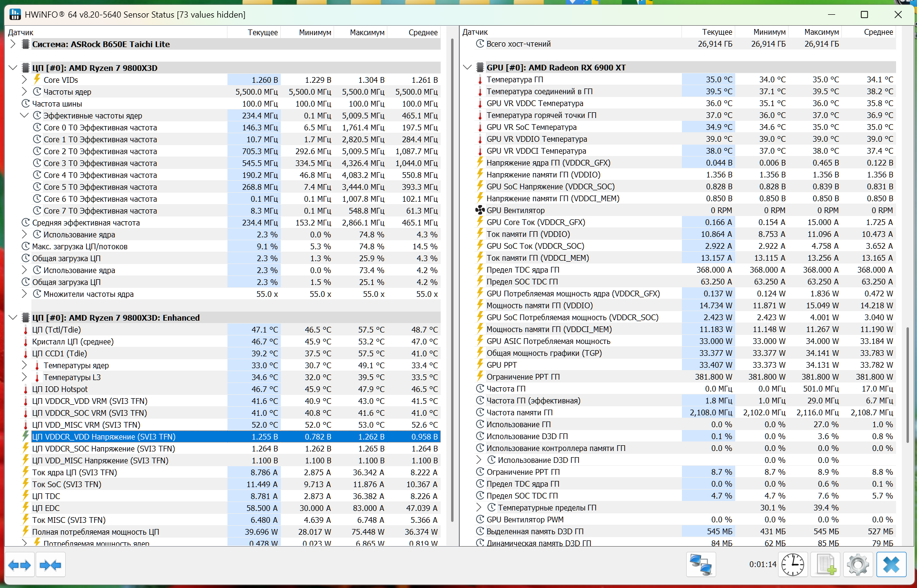Click the shrink columns arrows icon
917x588 pixels.
pyautogui.click(x=50, y=565)
